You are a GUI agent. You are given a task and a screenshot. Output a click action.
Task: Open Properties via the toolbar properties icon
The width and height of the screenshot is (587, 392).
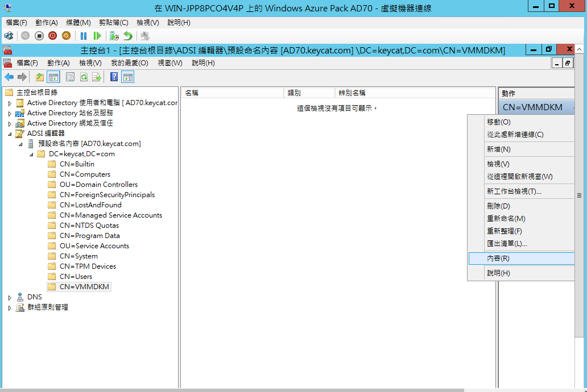click(70, 77)
